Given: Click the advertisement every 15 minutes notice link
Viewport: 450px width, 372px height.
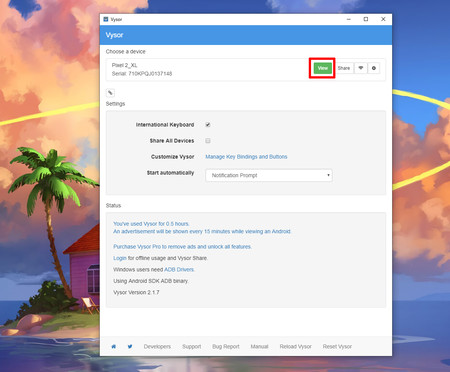Looking at the screenshot, I should click(x=202, y=231).
